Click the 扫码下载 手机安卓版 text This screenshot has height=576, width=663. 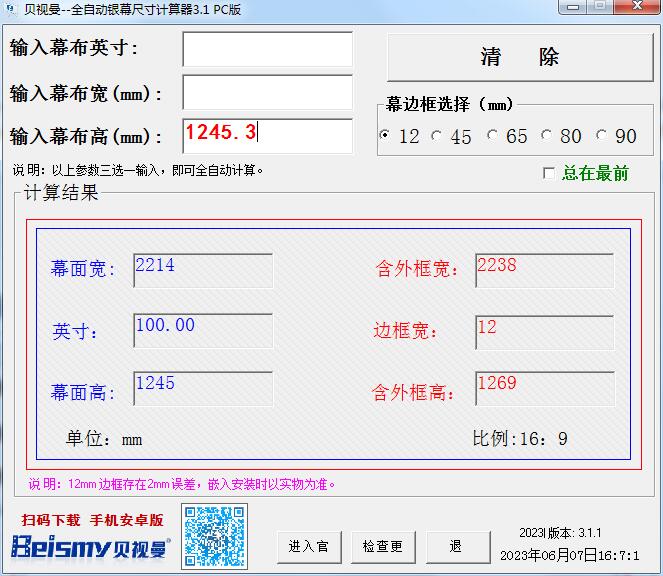(x=93, y=520)
